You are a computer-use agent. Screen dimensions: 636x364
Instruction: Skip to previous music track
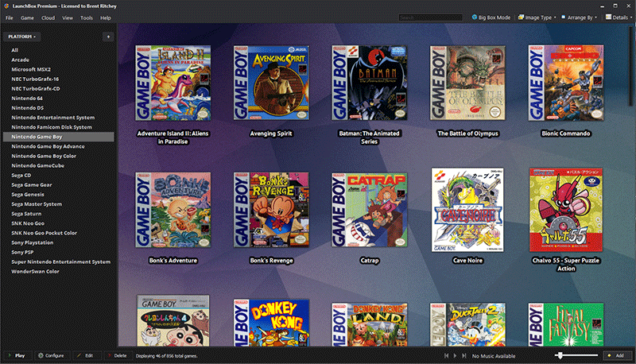point(445,355)
